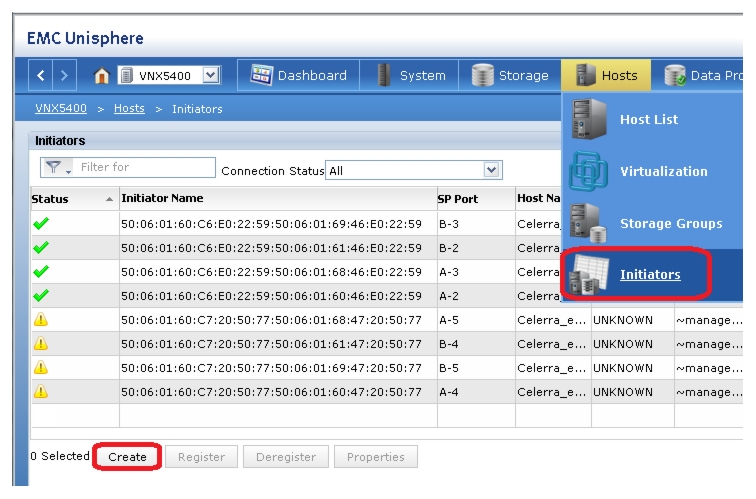Screen dimensions: 756x499
Task: Click the Initiators link in Hosts menu
Action: pyautogui.click(x=650, y=274)
